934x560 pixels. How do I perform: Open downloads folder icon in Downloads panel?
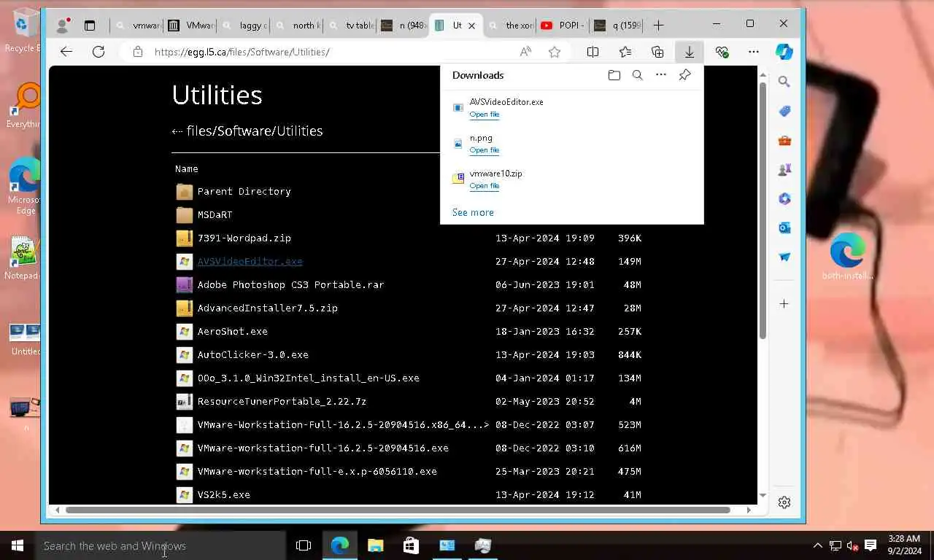tap(614, 75)
